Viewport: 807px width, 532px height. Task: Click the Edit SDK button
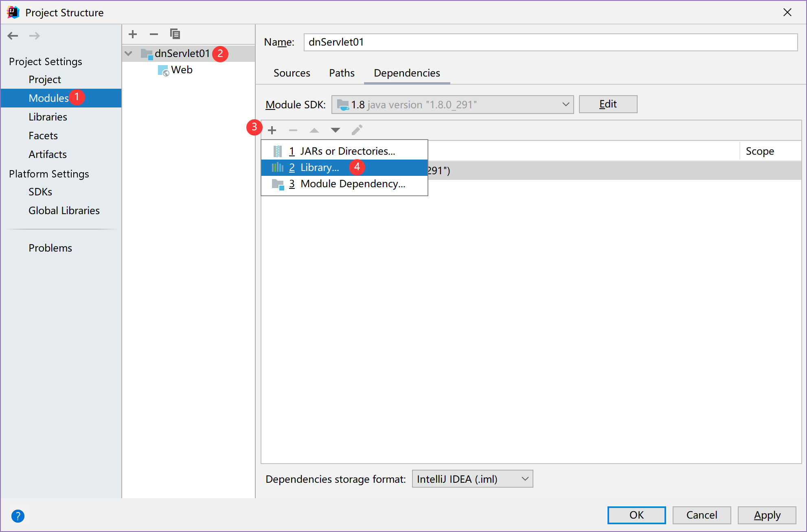[x=608, y=104]
